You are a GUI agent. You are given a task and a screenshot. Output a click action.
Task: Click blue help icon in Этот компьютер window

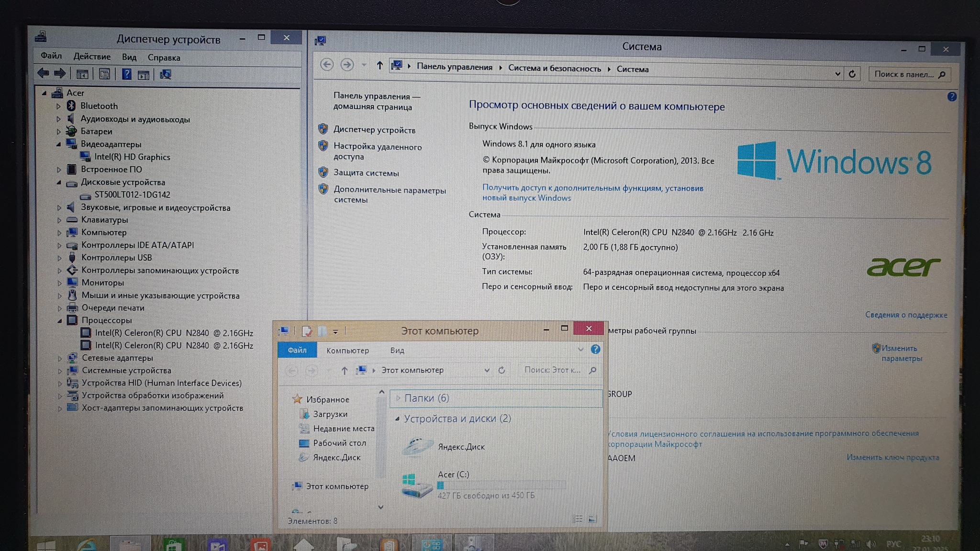595,350
